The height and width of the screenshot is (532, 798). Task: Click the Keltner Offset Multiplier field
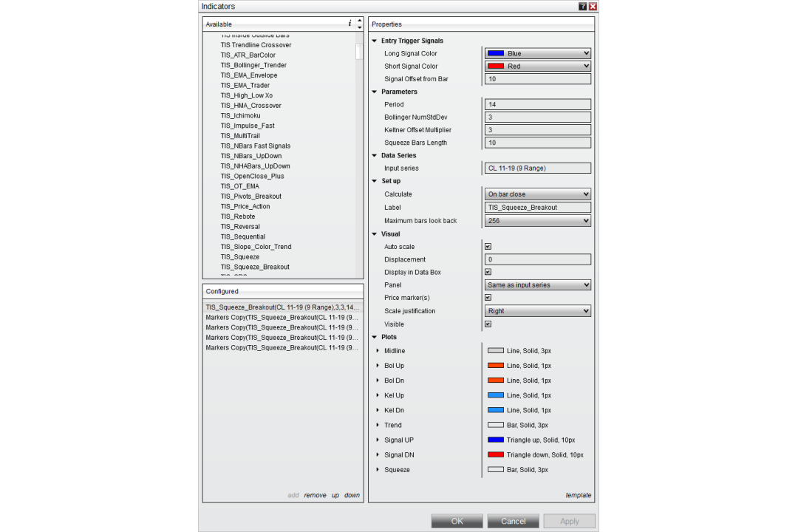[537, 130]
